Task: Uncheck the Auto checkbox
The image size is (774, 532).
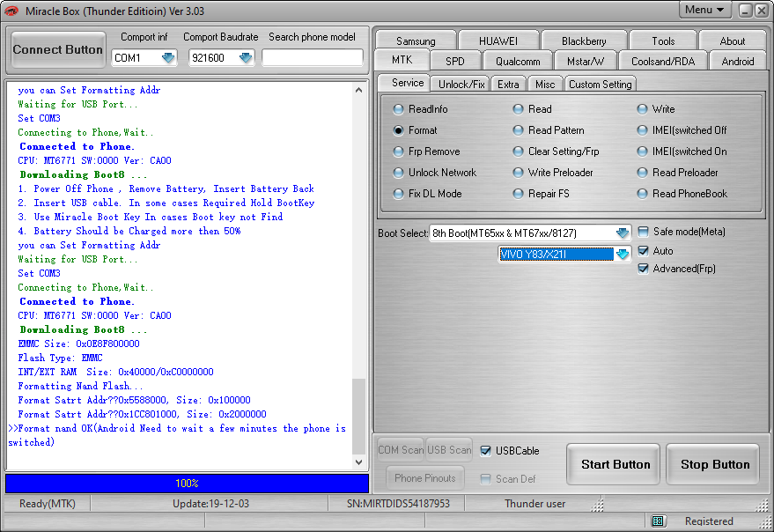Action: click(643, 251)
